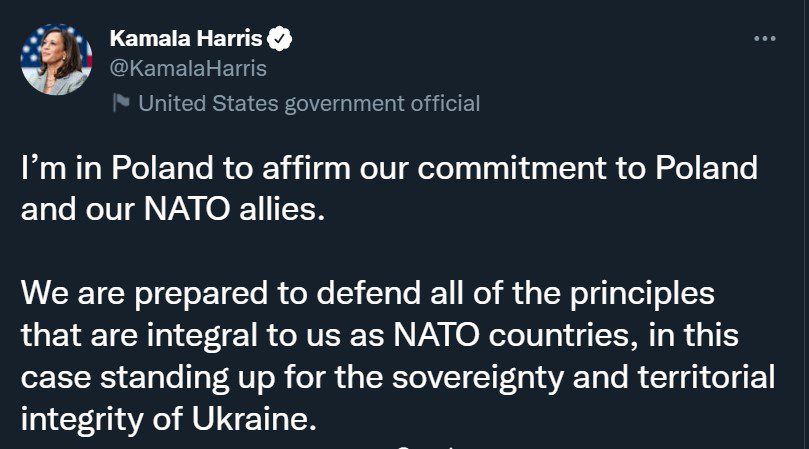809x449 pixels.
Task: Click the word territorial in the tweet
Action: pyautogui.click(x=706, y=377)
